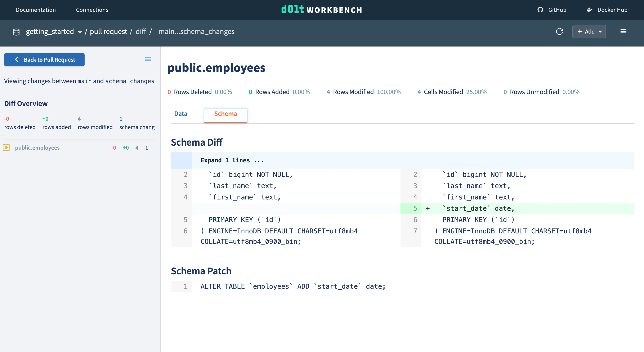Click the back chevron on Back to Pull Request
The height and width of the screenshot is (352, 644).
17,60
